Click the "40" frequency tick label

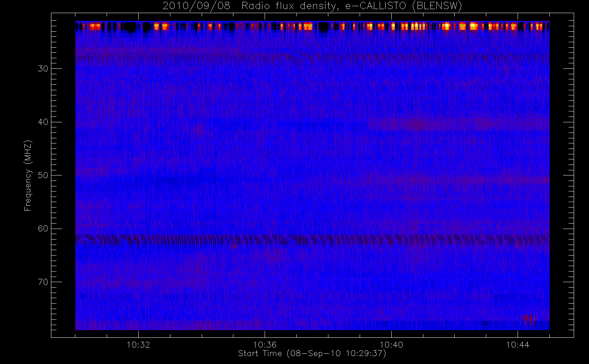[x=43, y=122]
